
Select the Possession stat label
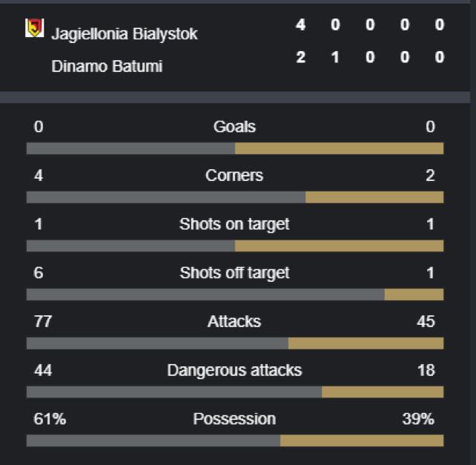coord(234,419)
